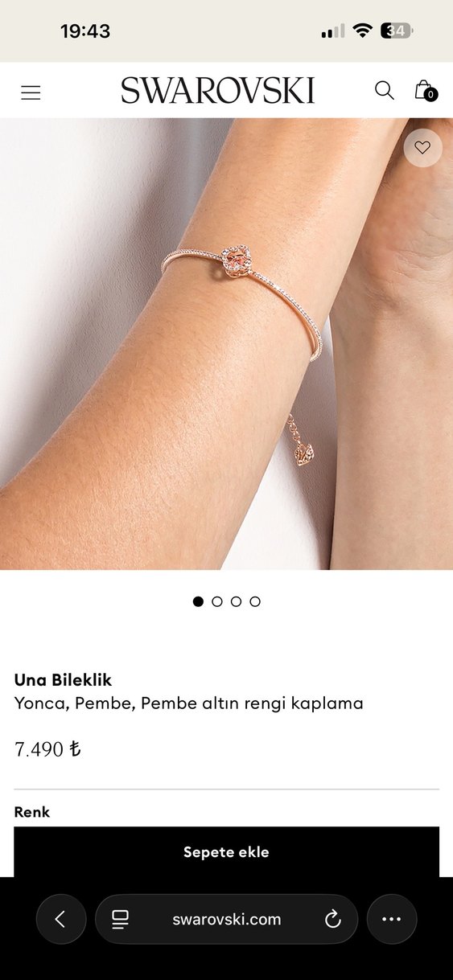Screen dimensions: 453x980
Task: Tap the swarovski.com address field
Action: click(226, 919)
